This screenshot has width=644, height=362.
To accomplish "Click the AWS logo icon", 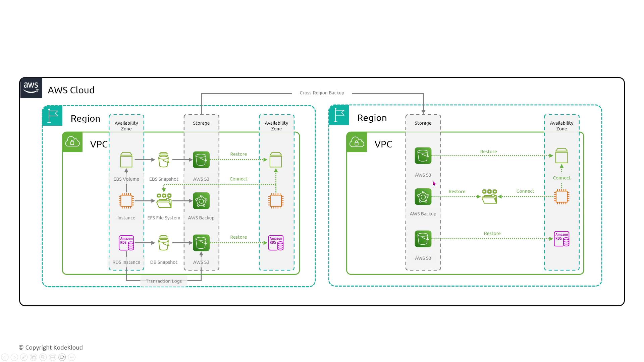I will pos(31,88).
